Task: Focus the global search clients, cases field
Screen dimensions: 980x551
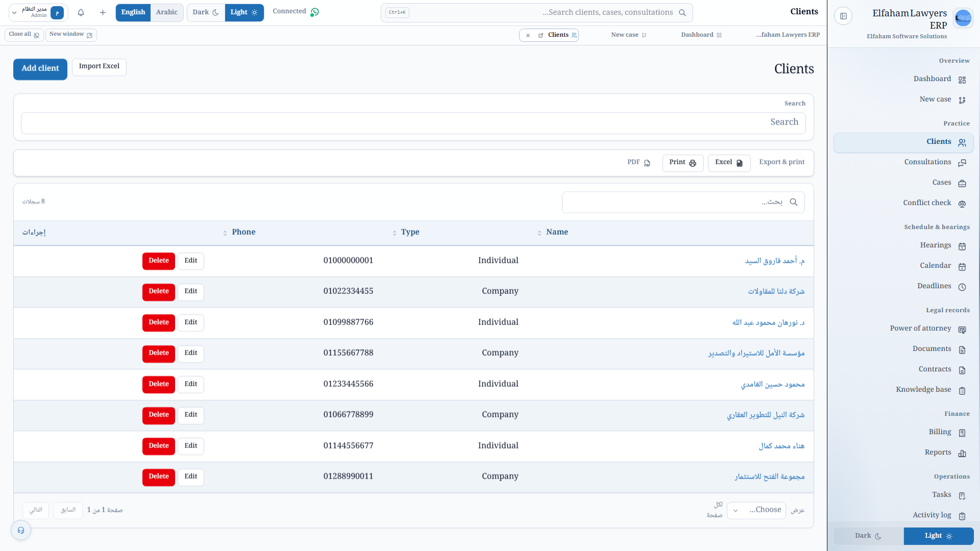Action: click(x=537, y=13)
